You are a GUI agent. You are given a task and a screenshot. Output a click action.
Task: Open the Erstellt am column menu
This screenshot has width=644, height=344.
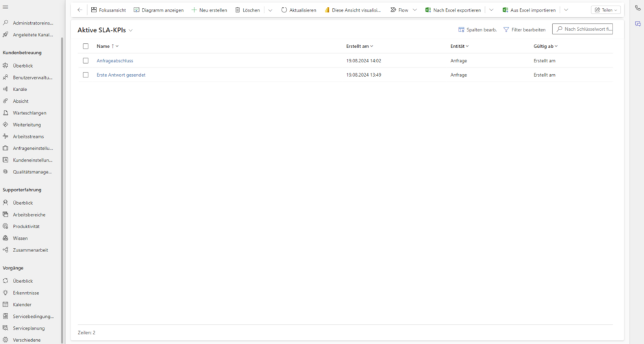[360, 47]
